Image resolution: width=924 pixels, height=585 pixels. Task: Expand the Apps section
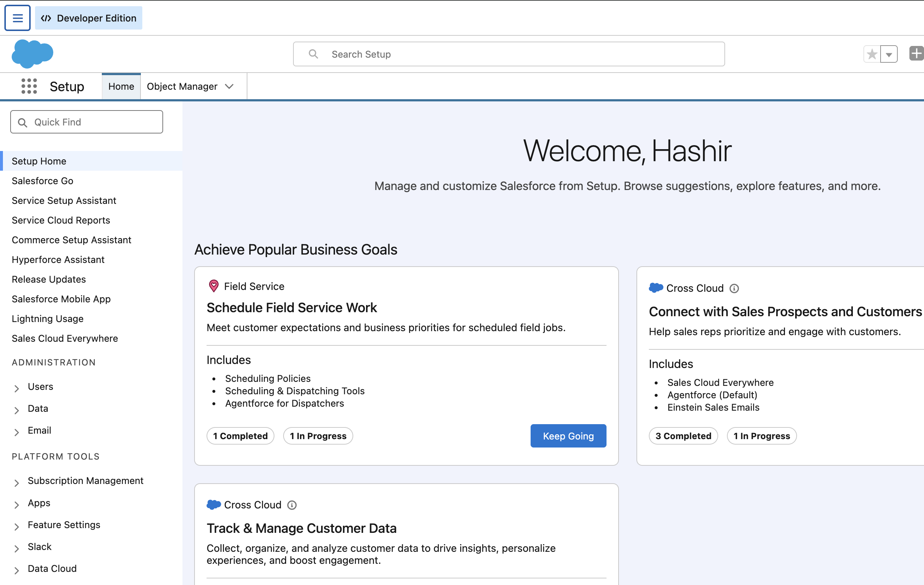coord(16,504)
